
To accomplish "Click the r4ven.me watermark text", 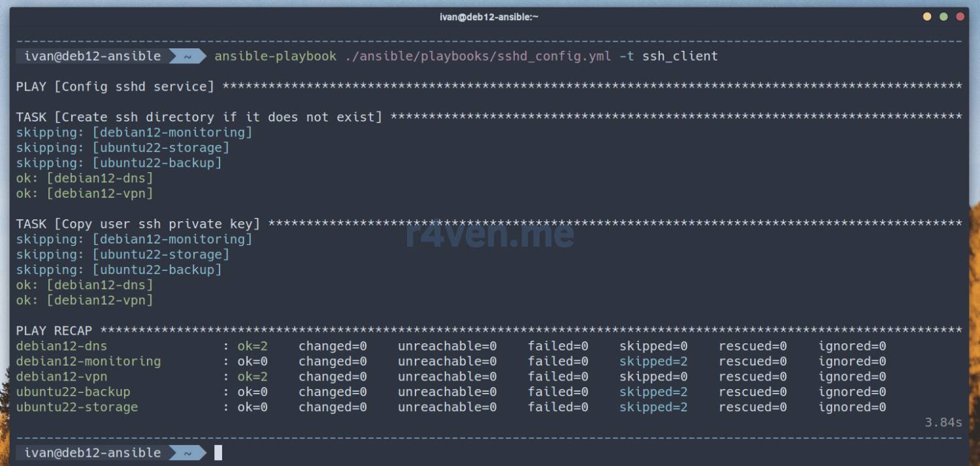I will pyautogui.click(x=489, y=233).
